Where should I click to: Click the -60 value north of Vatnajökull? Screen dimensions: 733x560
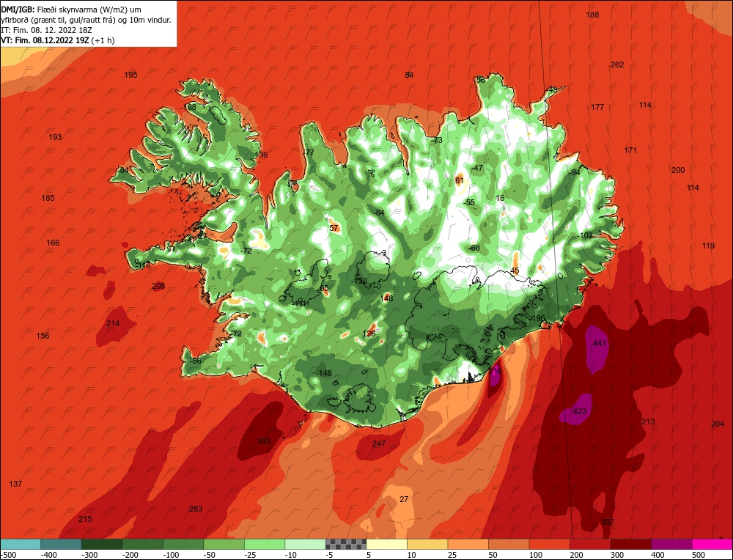tap(474, 248)
